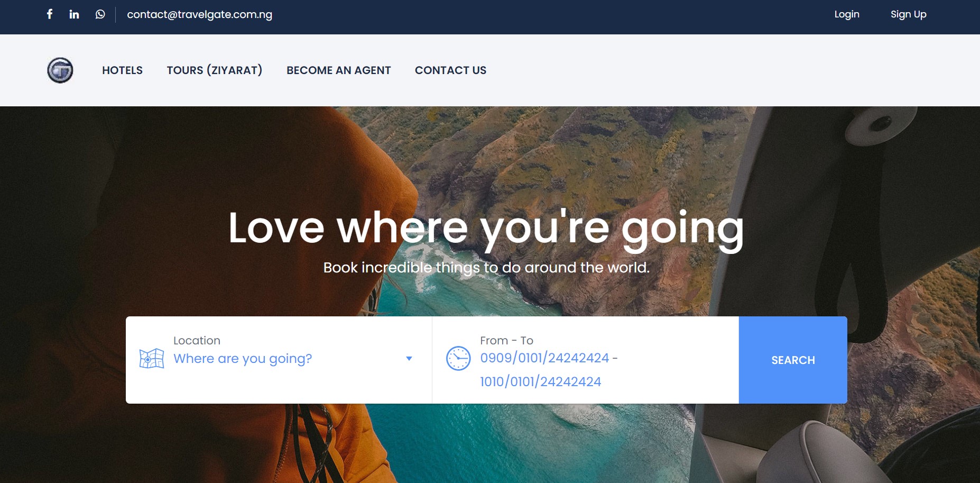Open the HOTELS menu item
This screenshot has height=483, width=980.
[x=122, y=70]
